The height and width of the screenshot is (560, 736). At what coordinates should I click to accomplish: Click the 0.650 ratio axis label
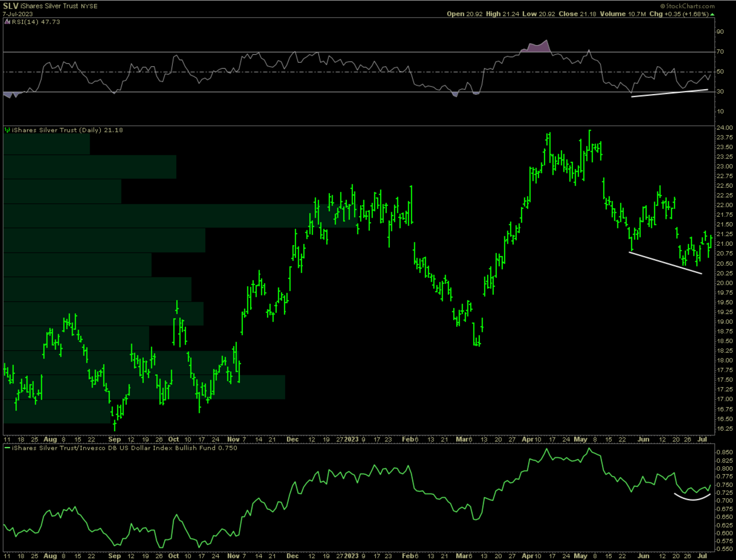725,517
